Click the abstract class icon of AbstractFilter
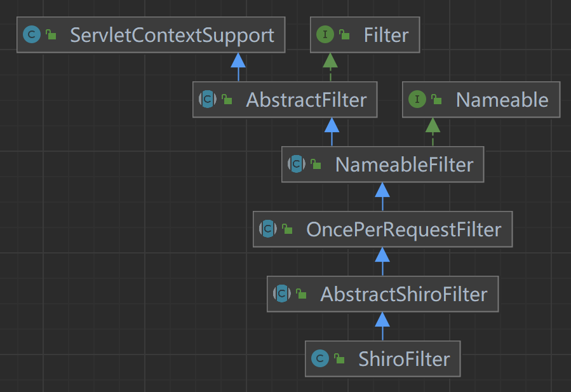Screen dimensions: 571x392 pyautogui.click(x=208, y=100)
